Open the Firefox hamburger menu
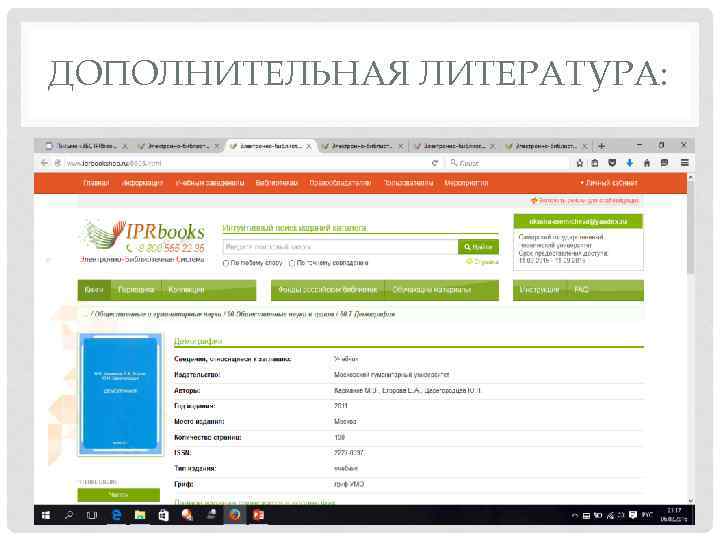The height and width of the screenshot is (540, 720). 684,163
